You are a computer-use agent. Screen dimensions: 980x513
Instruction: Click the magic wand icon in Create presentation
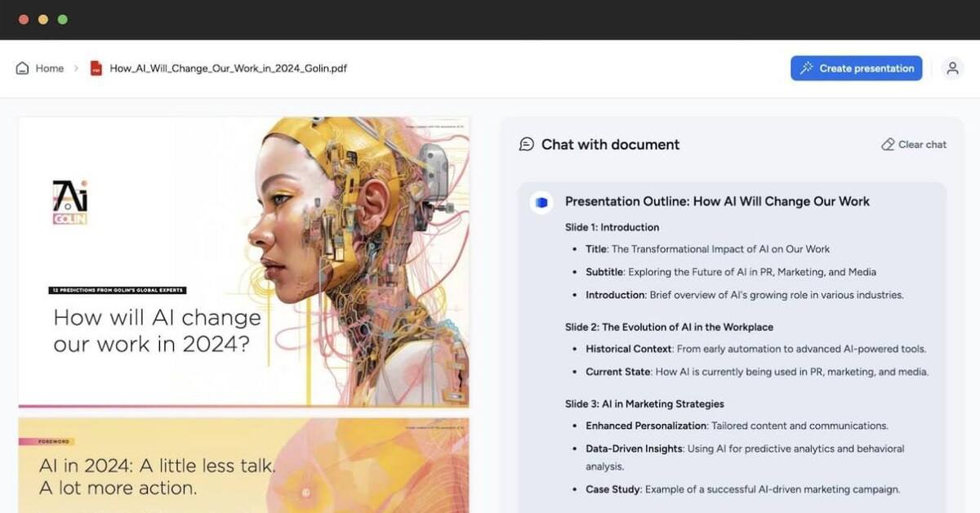pos(806,69)
